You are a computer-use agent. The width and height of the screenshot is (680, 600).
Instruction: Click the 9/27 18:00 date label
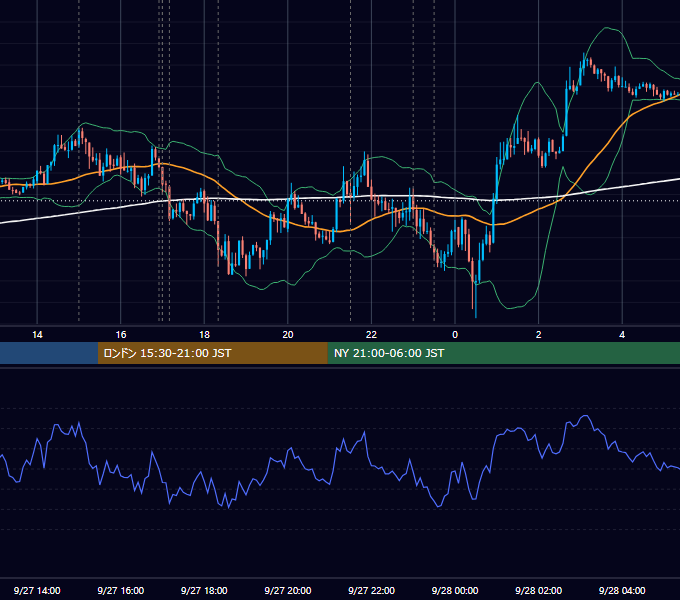coord(204,590)
